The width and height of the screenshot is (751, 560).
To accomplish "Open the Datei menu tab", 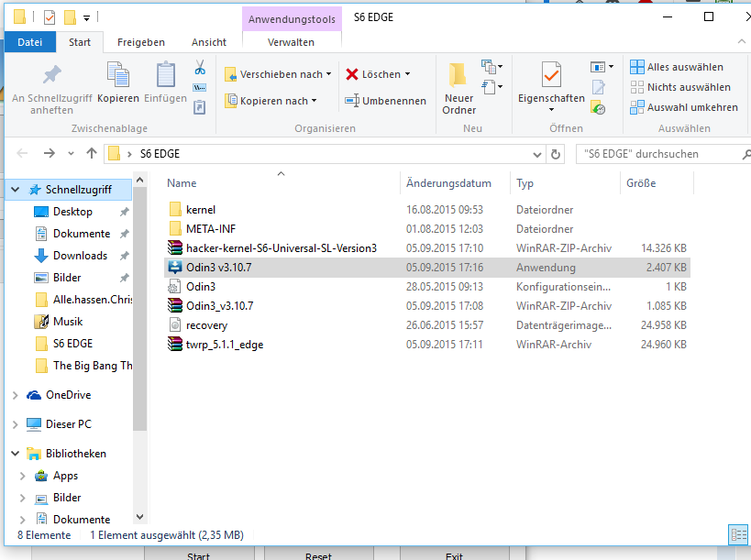I will click(29, 42).
